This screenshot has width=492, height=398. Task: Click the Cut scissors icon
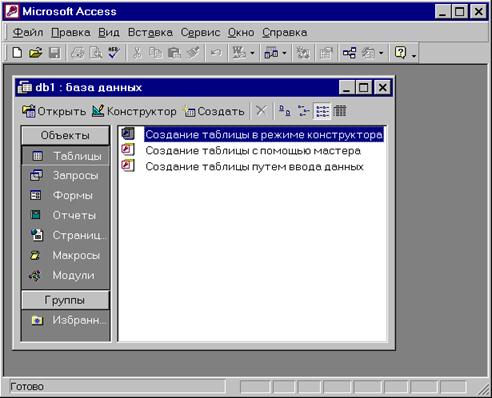(x=137, y=53)
